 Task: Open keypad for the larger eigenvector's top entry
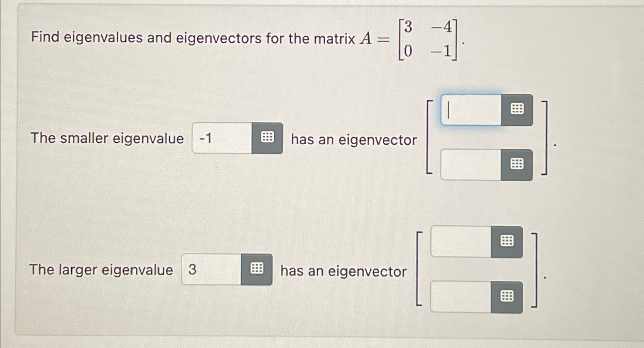point(508,240)
